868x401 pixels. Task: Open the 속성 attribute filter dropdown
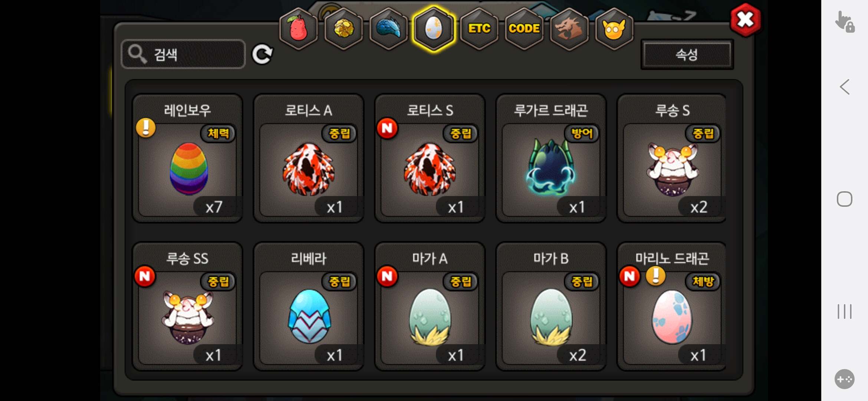(687, 55)
